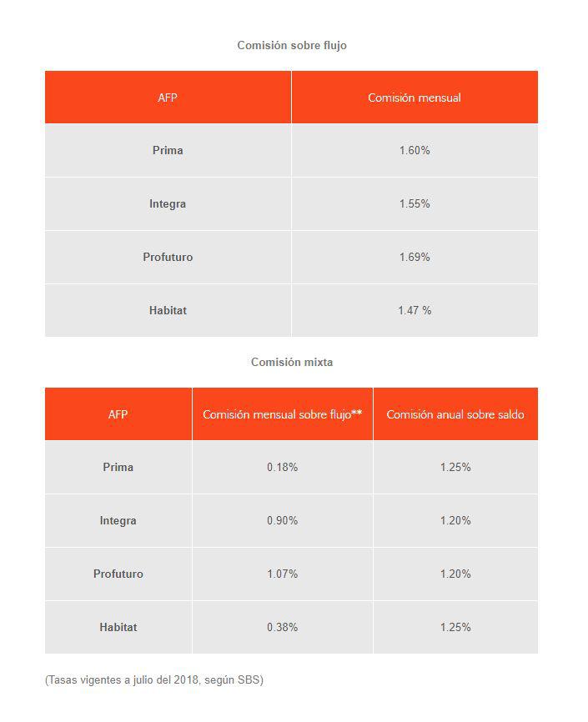The height and width of the screenshot is (722, 588).
Task: Click the 0.90% value for Integra
Action: 282,521
